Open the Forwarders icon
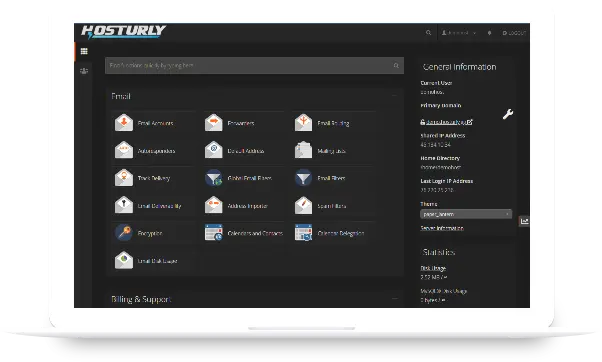602x362 pixels. (213, 123)
